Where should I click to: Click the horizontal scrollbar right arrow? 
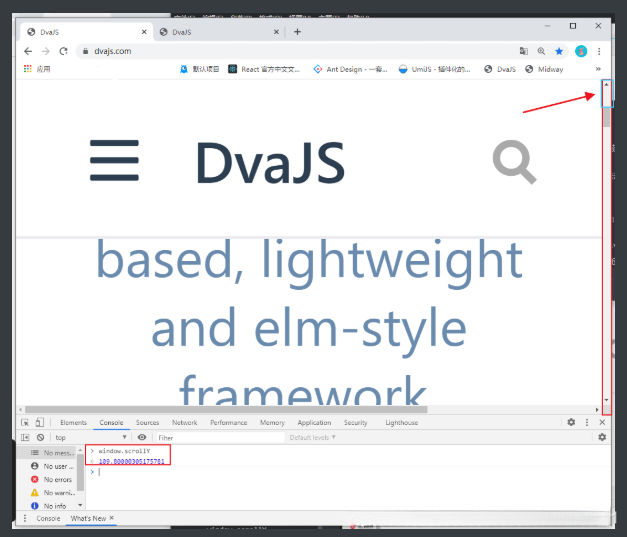point(597,409)
